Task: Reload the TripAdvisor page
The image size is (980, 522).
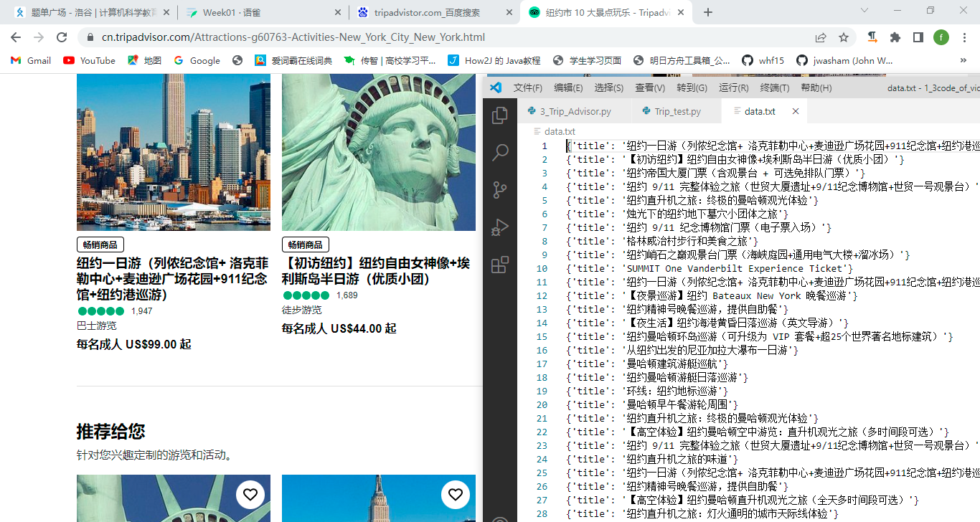Action: pos(62,37)
